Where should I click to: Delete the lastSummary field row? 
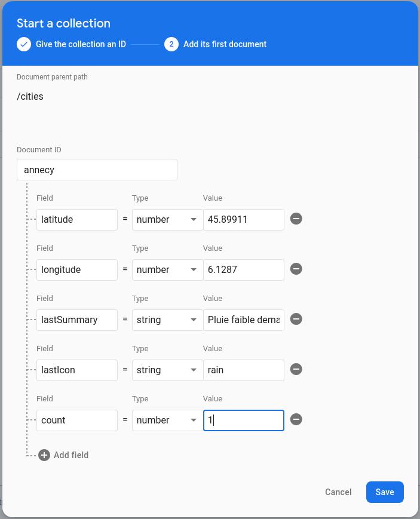tap(296, 320)
